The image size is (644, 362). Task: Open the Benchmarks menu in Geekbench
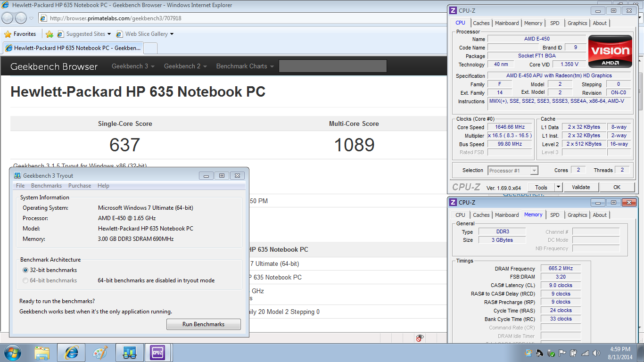(x=46, y=186)
